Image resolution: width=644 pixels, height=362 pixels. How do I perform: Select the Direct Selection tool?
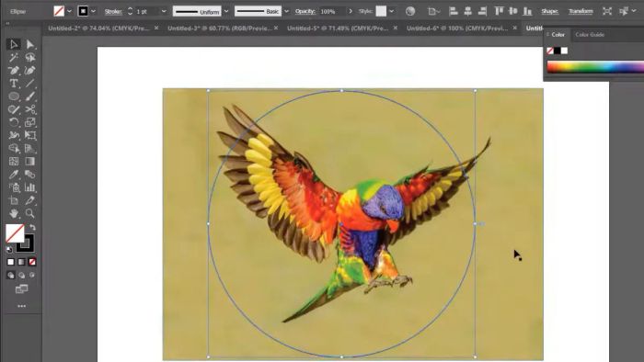click(30, 44)
